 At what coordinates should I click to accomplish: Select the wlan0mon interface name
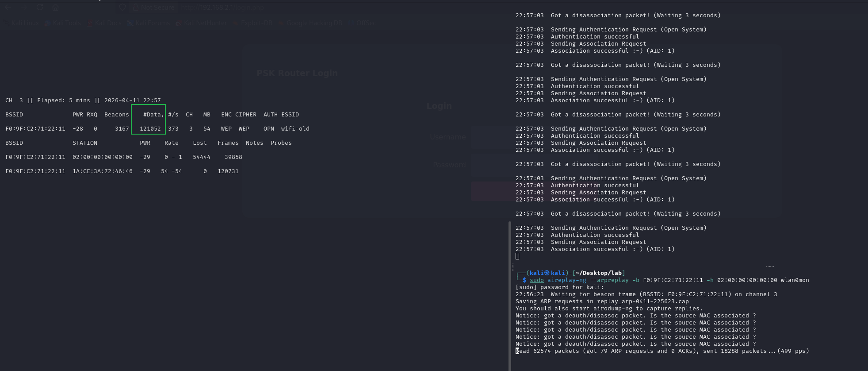[795, 280]
